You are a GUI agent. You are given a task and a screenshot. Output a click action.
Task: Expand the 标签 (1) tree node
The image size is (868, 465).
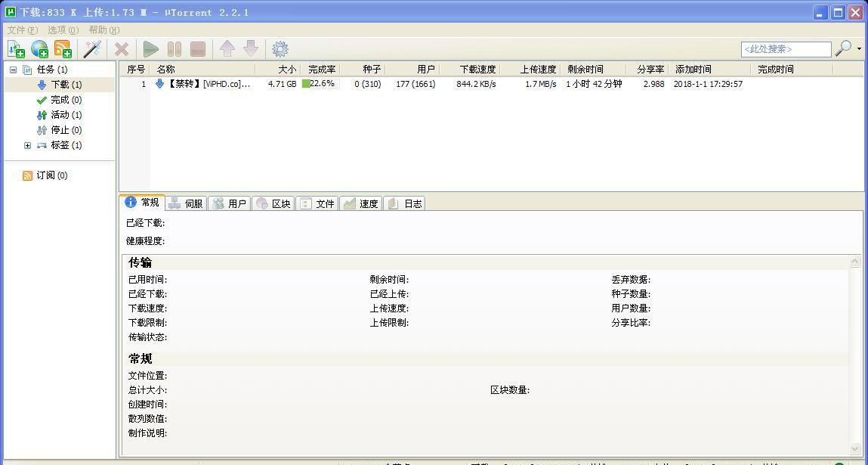tap(27, 145)
